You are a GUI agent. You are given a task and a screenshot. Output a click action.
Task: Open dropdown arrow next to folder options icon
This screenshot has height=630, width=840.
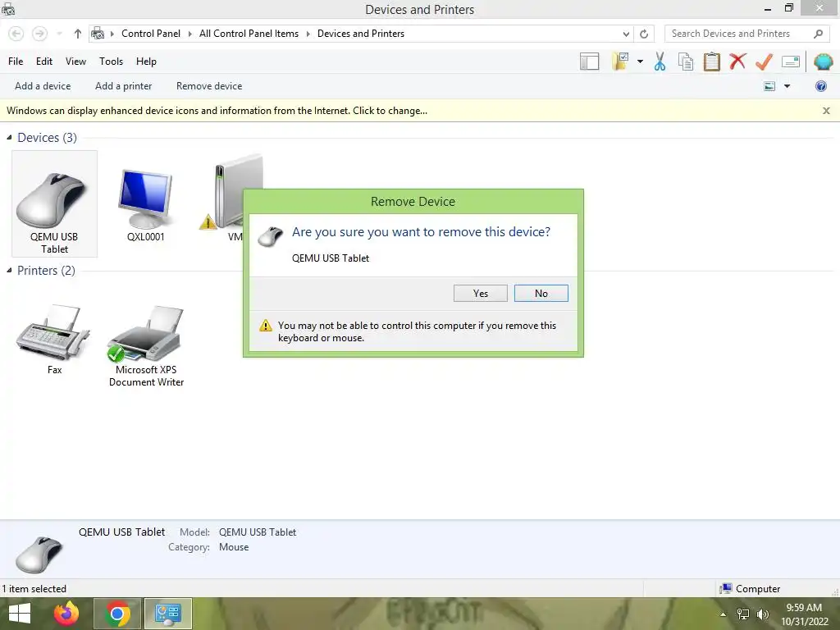click(x=640, y=62)
